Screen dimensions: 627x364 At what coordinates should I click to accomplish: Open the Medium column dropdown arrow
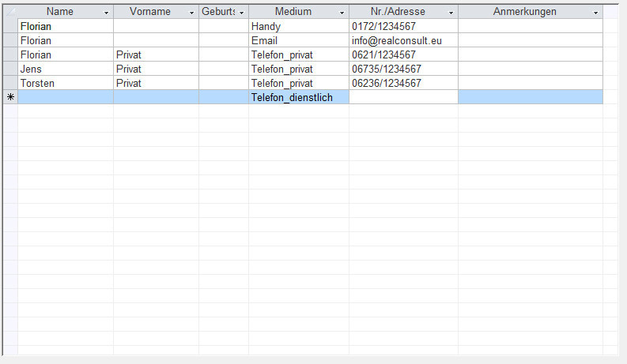[342, 13]
